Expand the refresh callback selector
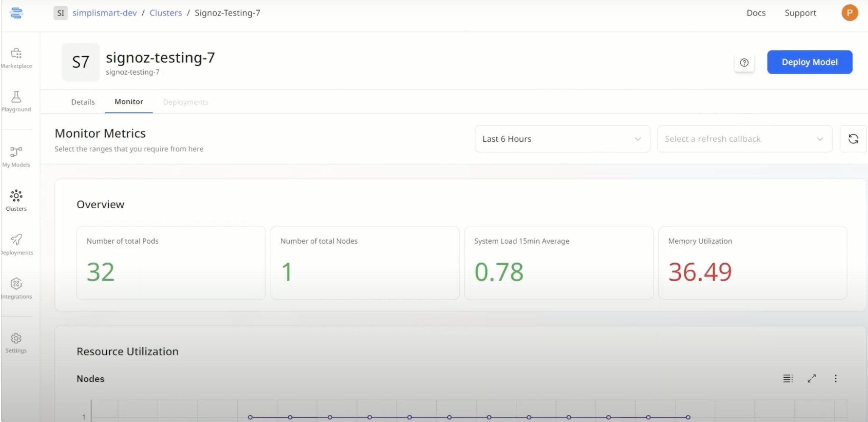The width and height of the screenshot is (868, 422). (x=744, y=139)
